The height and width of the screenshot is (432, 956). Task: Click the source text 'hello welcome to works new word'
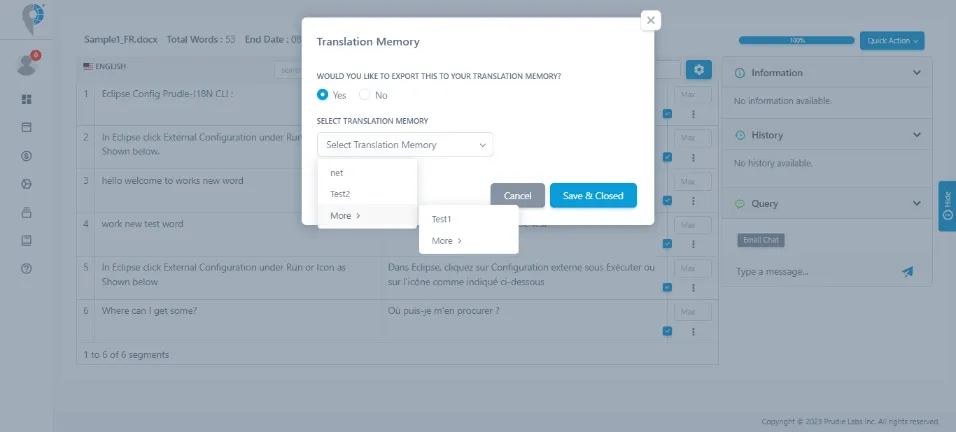(x=173, y=180)
